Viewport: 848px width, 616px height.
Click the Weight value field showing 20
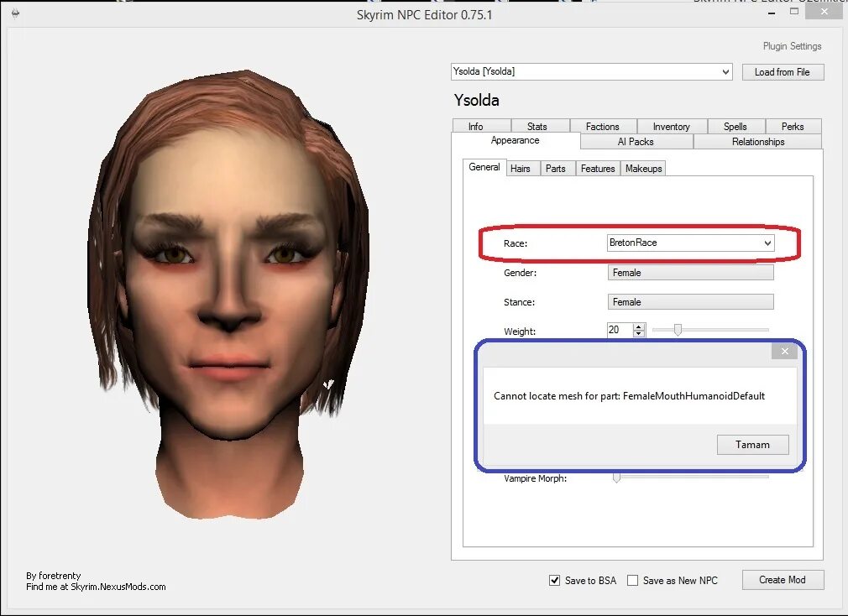[x=620, y=330]
